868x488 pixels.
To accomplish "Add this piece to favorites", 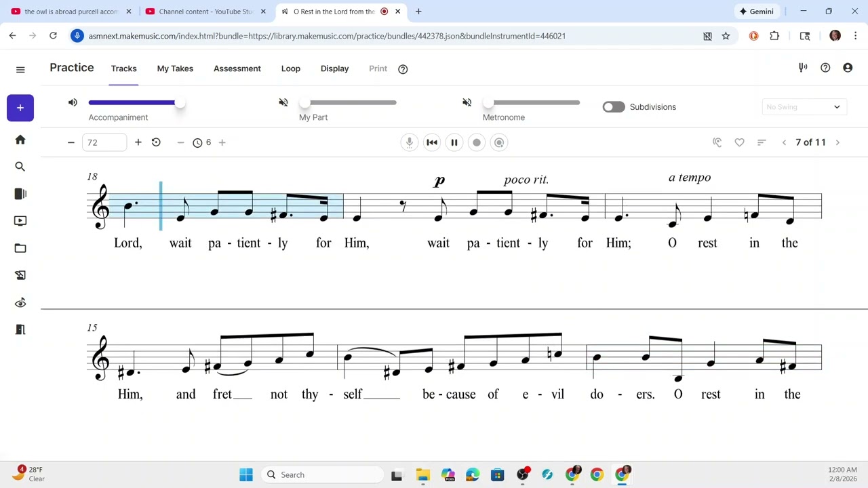I will pos(740,142).
